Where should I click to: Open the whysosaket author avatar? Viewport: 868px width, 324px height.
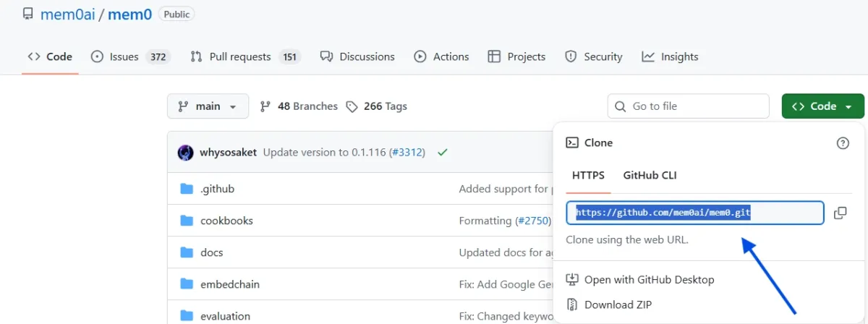click(186, 153)
